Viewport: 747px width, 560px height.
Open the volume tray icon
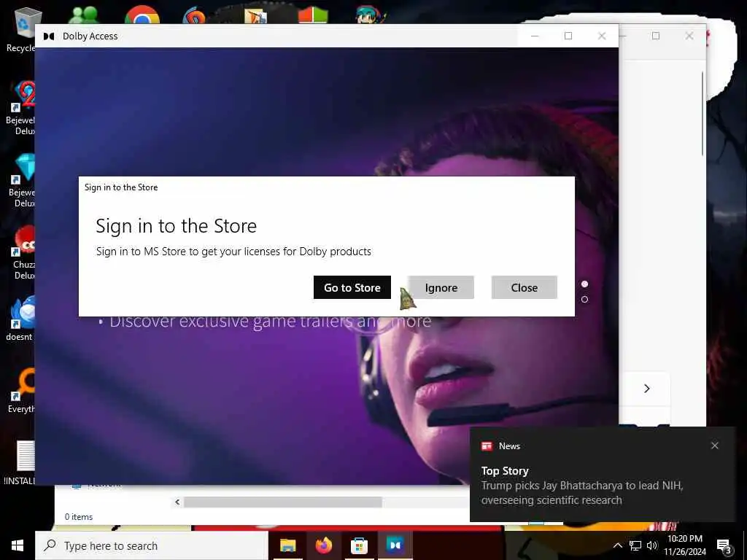(651, 545)
